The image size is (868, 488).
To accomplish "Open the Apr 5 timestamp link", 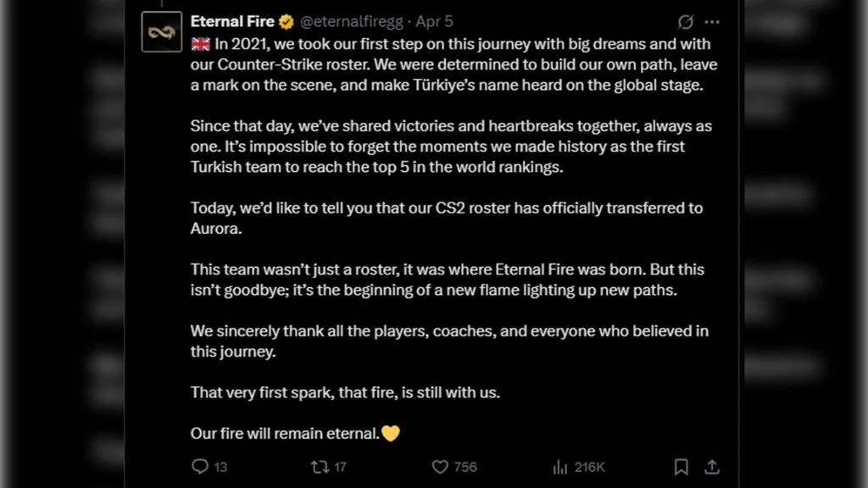I will [435, 21].
